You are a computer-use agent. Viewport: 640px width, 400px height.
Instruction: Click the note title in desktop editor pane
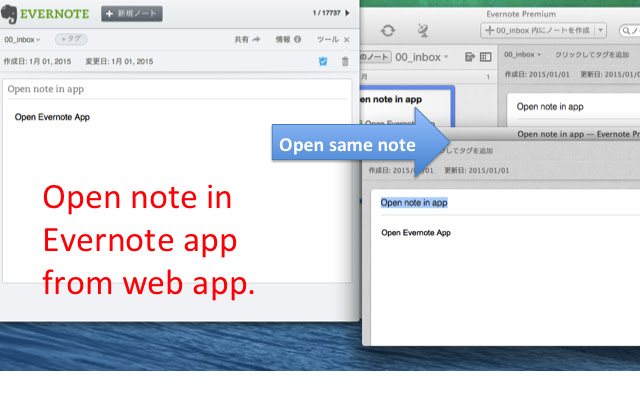pyautogui.click(x=550, y=107)
